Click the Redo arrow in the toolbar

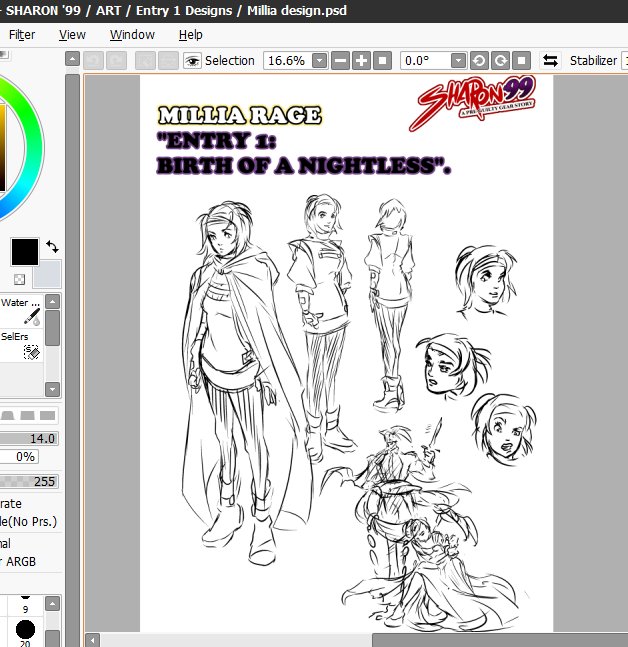pyautogui.click(x=116, y=61)
